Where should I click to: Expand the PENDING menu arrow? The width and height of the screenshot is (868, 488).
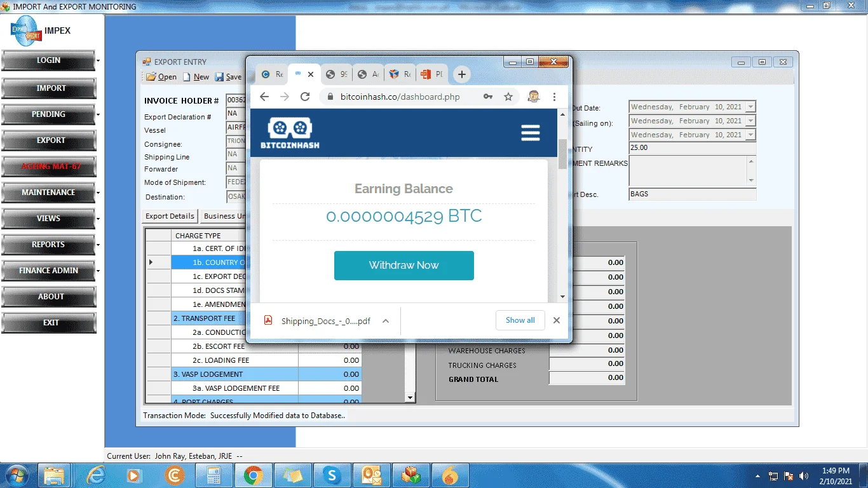[98, 115]
